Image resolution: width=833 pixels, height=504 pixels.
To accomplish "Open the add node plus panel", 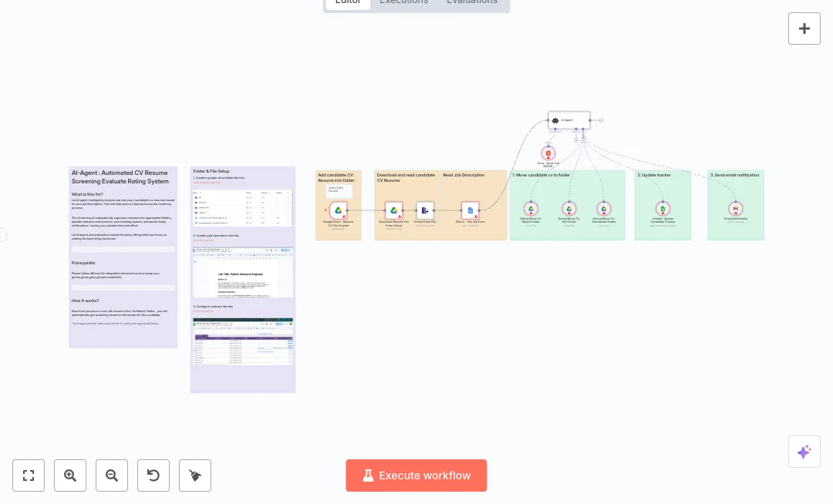I will (804, 29).
